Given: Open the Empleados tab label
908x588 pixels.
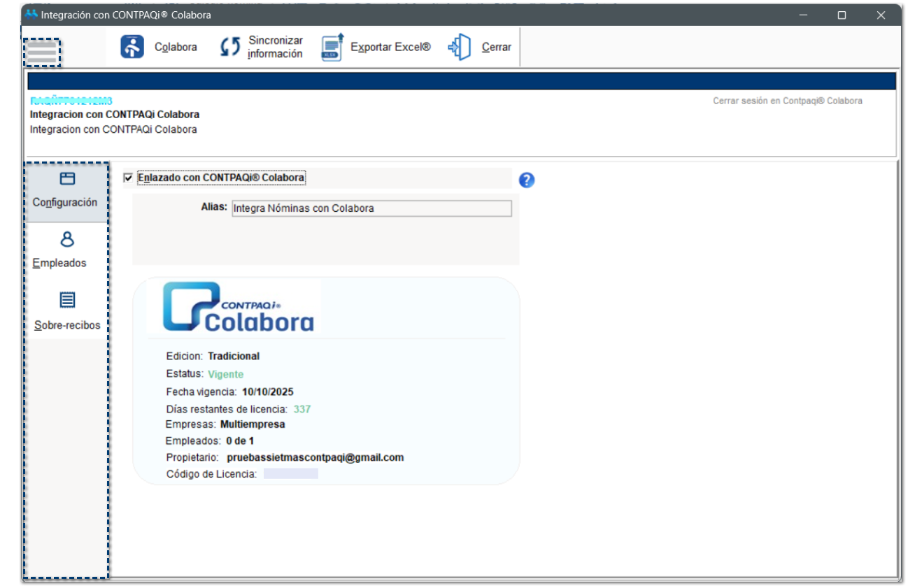Looking at the screenshot, I should 59,263.
